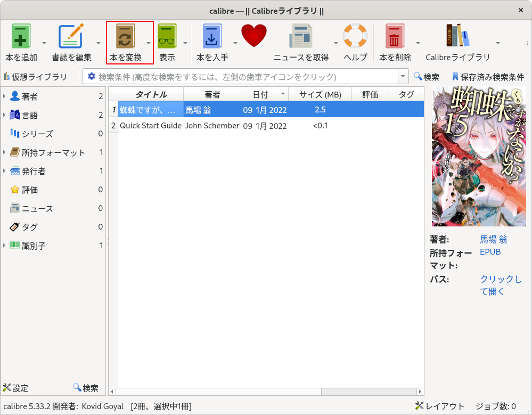Open dropdown arrow next to ニュースを取得
532x415 pixels.
pos(336,43)
